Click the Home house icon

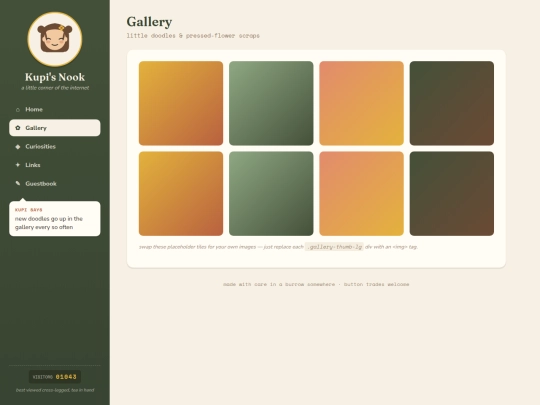pos(18,110)
